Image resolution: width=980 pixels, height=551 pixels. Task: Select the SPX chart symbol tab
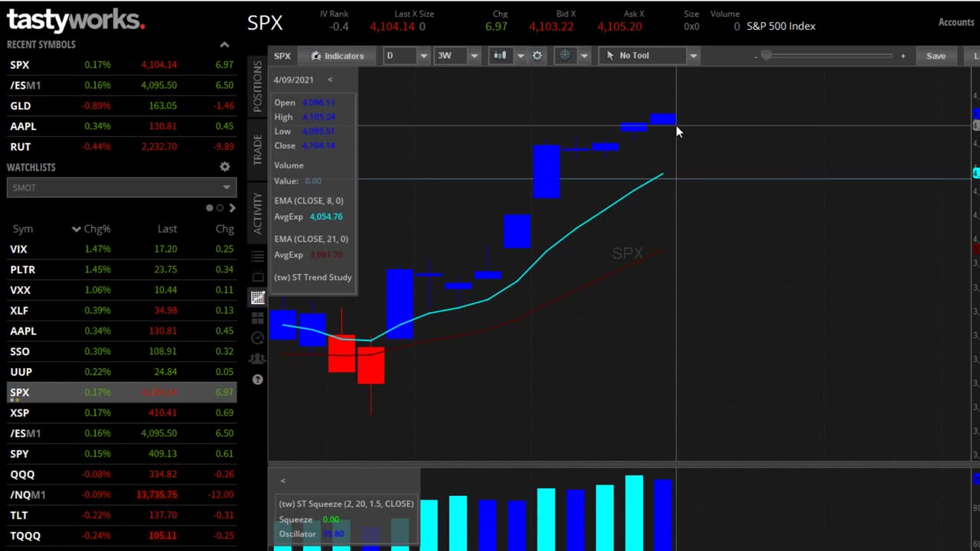pyautogui.click(x=283, y=56)
